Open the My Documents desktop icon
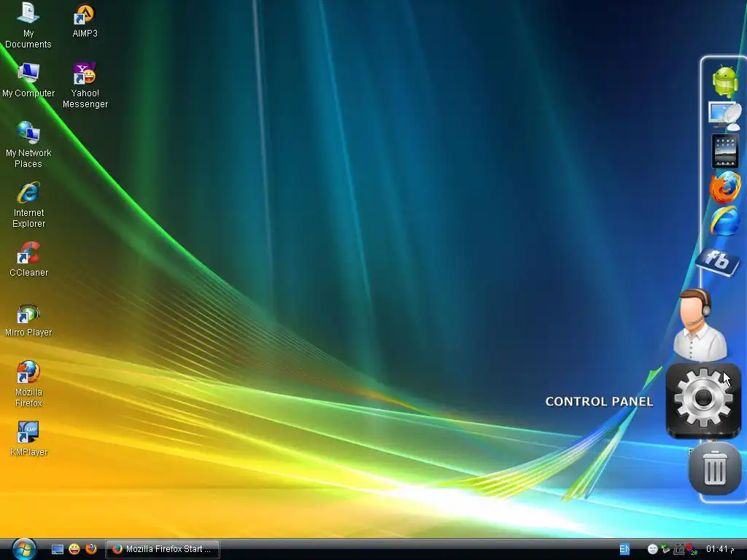The image size is (747, 560). (x=28, y=25)
